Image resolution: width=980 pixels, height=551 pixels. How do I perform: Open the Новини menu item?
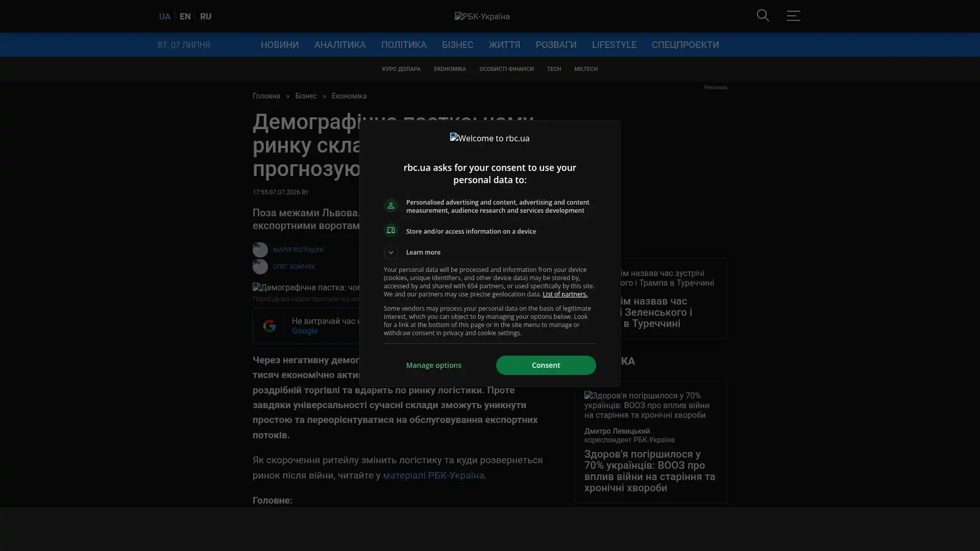(x=280, y=45)
